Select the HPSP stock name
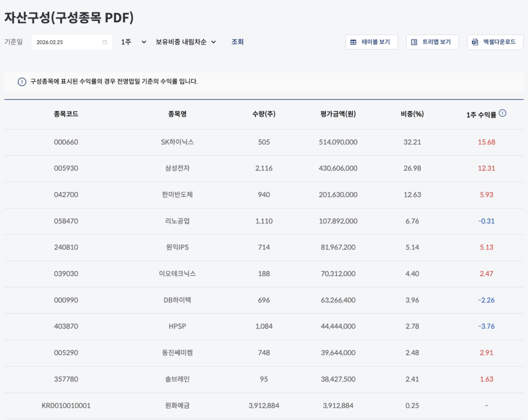The height and width of the screenshot is (420, 528). (x=177, y=326)
